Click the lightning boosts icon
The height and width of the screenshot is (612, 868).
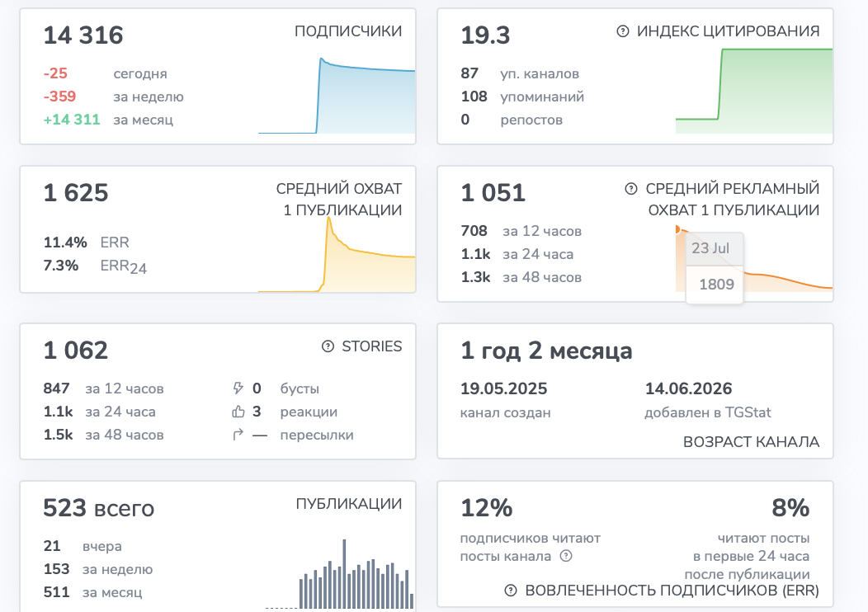coord(238,388)
